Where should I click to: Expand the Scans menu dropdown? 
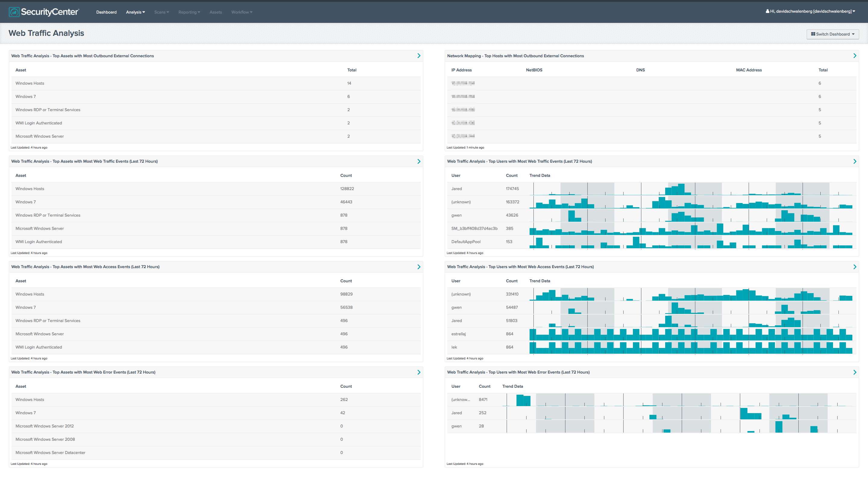click(x=162, y=12)
